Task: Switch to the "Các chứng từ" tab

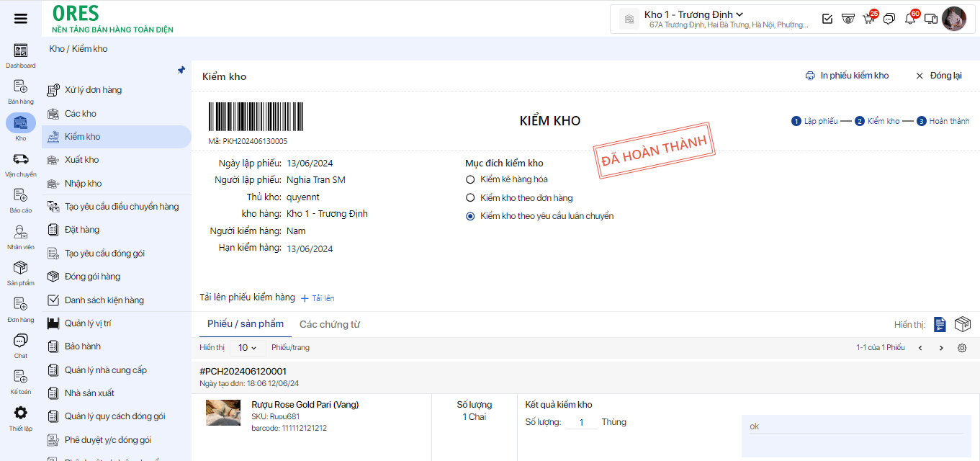Action: tap(329, 325)
